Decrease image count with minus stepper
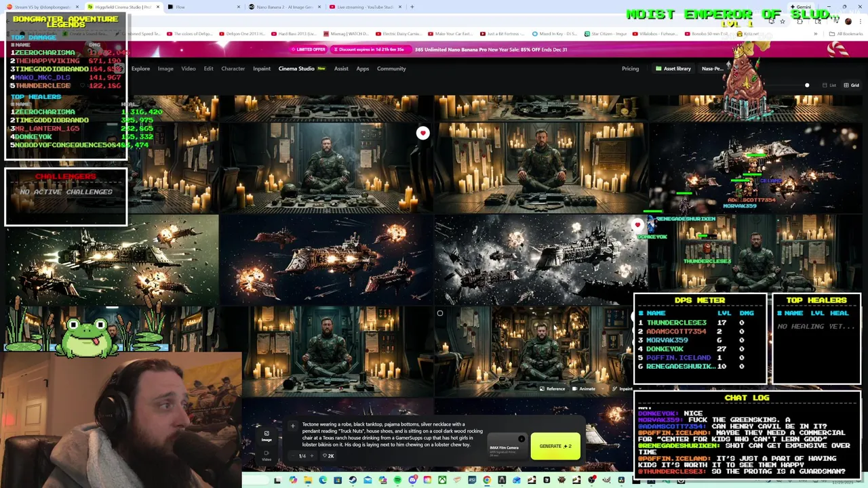This screenshot has width=868, height=488. click(293, 455)
